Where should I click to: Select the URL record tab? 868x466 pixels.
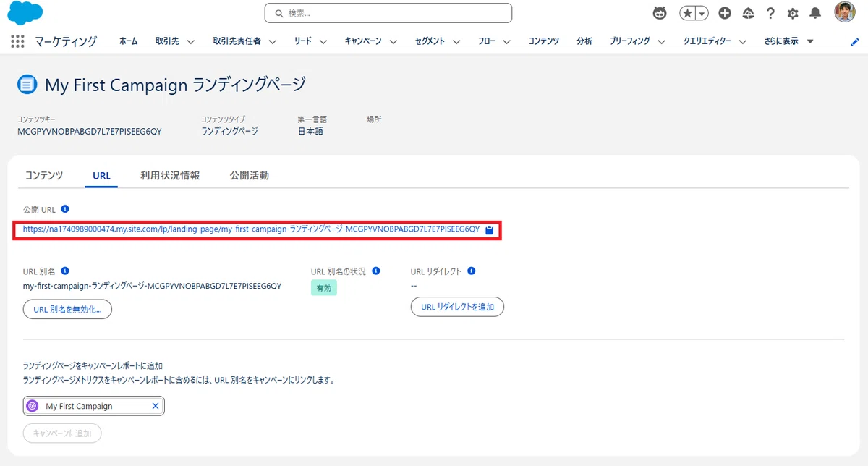click(x=101, y=175)
